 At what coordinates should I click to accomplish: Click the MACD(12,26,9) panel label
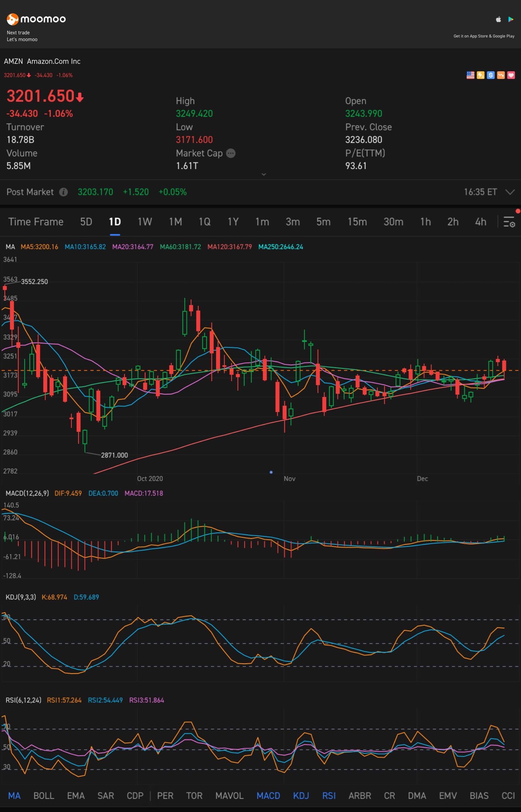pos(27,493)
